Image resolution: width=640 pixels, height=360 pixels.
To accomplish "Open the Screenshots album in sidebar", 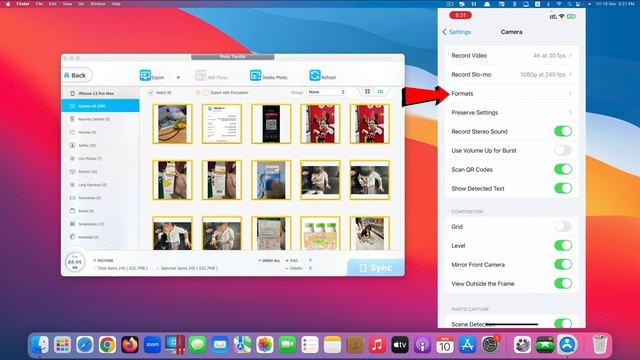I will [100, 224].
